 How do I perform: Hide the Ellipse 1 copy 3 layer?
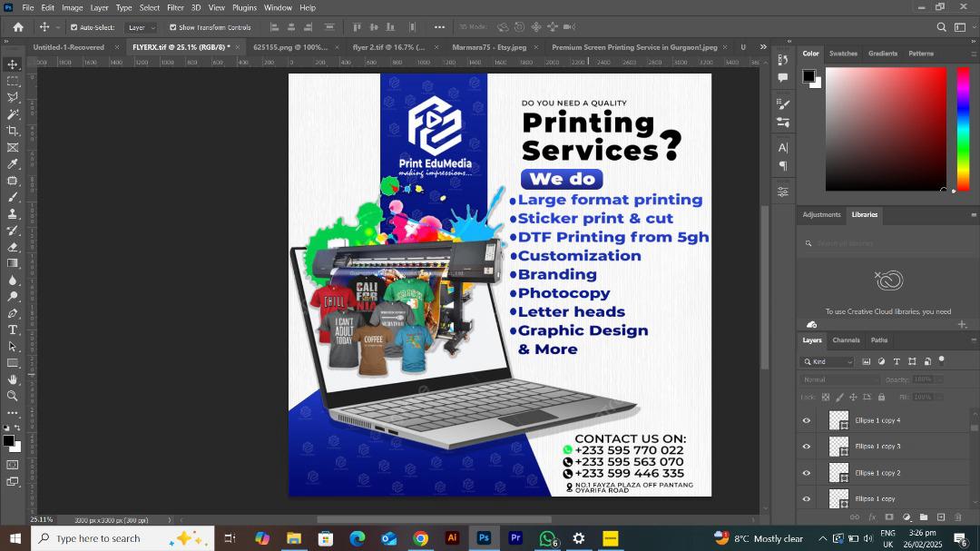pyautogui.click(x=807, y=447)
